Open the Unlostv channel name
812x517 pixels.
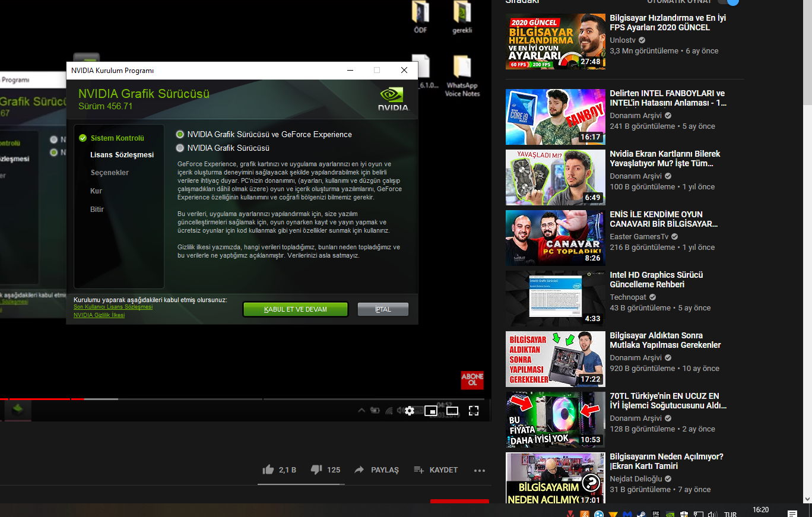623,40
